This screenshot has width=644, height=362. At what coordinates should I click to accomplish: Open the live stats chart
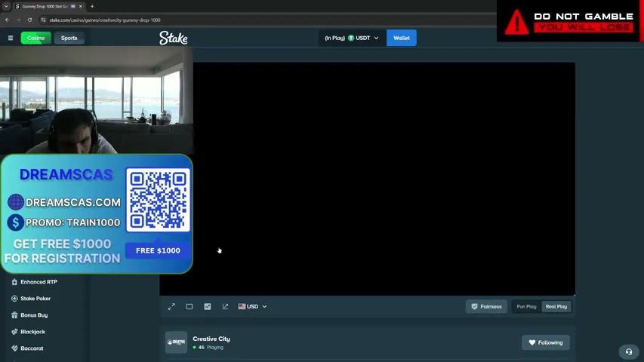tap(208, 307)
